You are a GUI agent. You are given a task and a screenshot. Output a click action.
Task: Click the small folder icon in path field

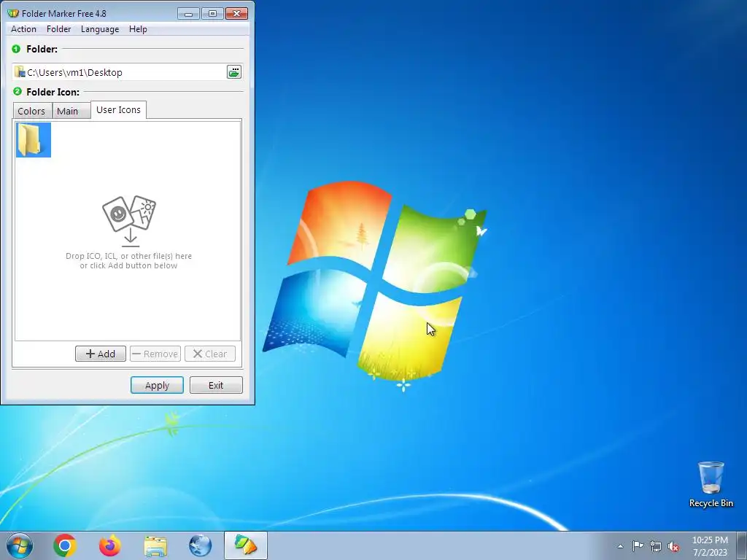20,72
